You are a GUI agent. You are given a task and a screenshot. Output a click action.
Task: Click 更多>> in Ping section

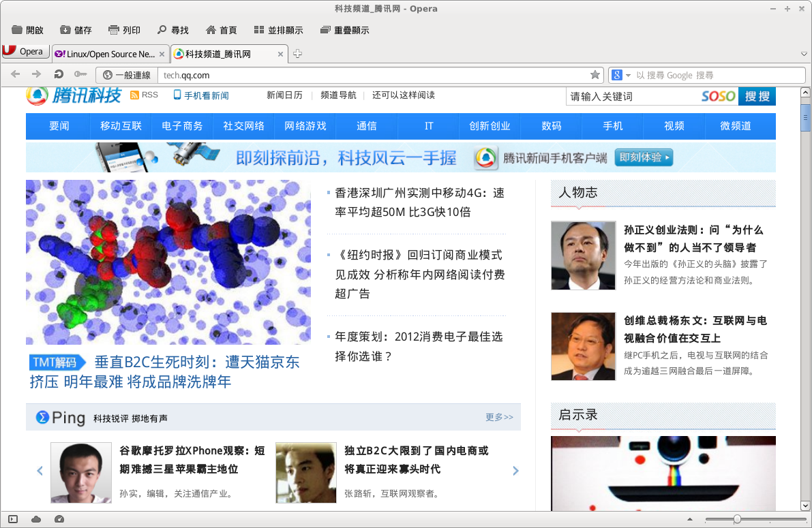499,417
